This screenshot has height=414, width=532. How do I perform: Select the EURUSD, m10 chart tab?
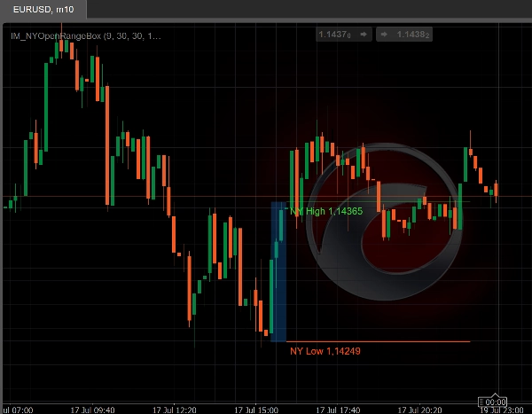pyautogui.click(x=43, y=9)
